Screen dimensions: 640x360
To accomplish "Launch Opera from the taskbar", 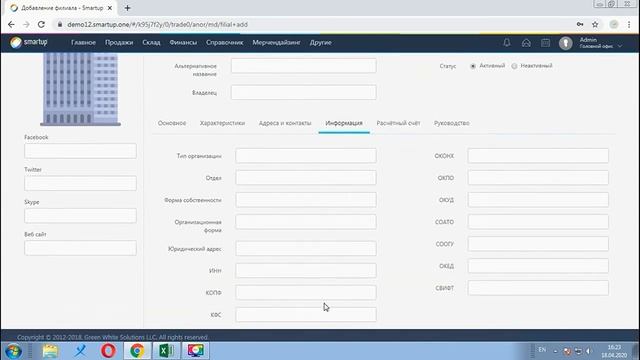I will pos(108,351).
